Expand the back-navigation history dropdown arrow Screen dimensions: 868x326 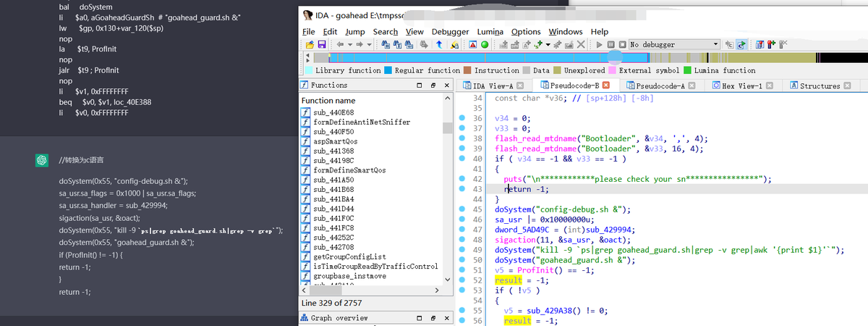coord(349,45)
